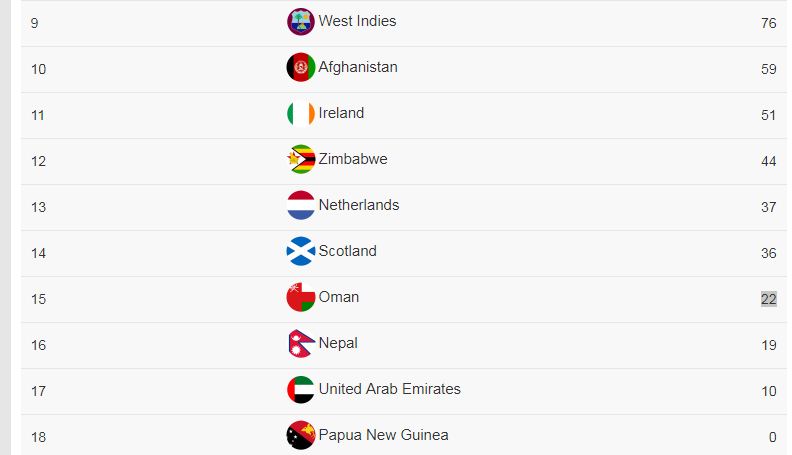Open the United Arab Emirates team name
This screenshot has width=792, height=455.
pyautogui.click(x=389, y=389)
